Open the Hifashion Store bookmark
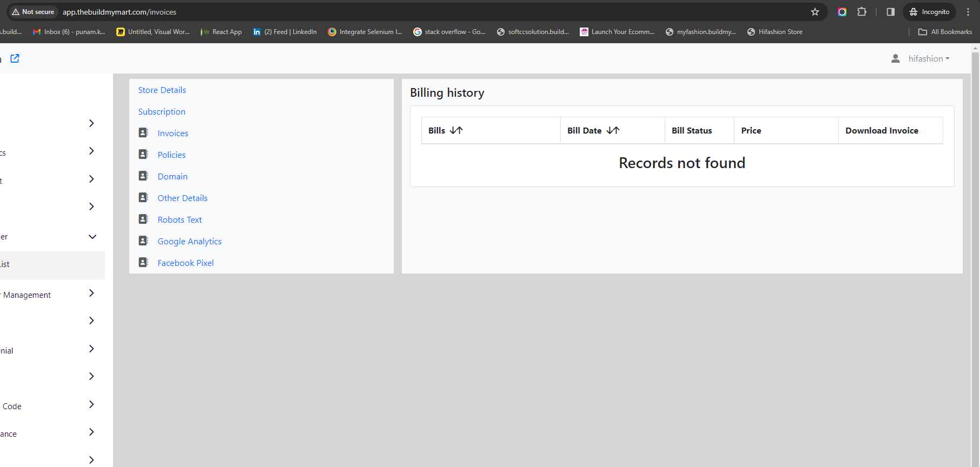Viewport: 980px width, 467px height. [x=775, y=32]
